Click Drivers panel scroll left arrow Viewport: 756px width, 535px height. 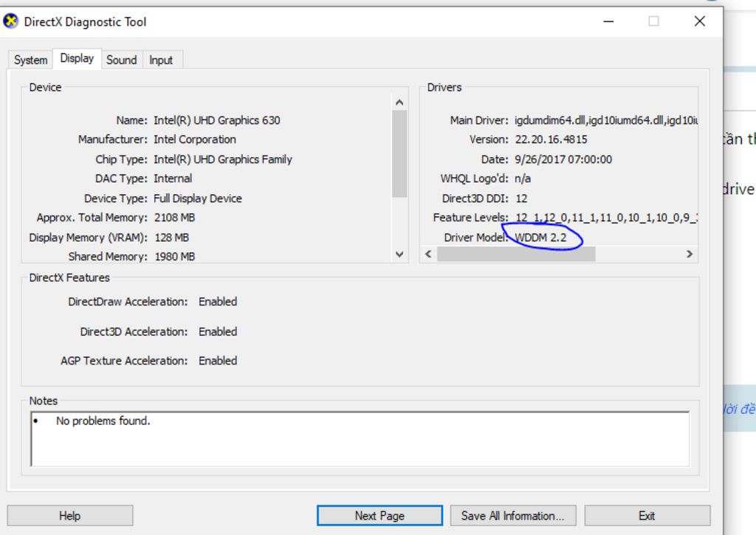pos(428,254)
